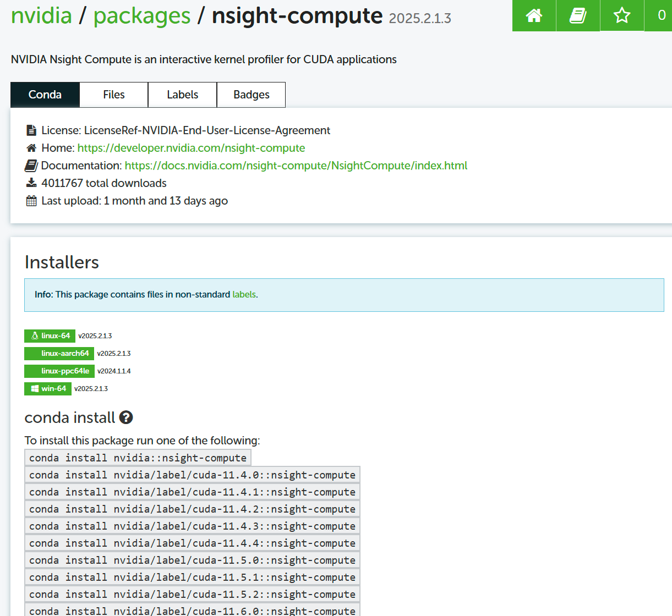672x616 pixels.
Task: Click the License: LicenseRef-NVIDIA-End-User-License-Agreement text
Action: tap(186, 130)
